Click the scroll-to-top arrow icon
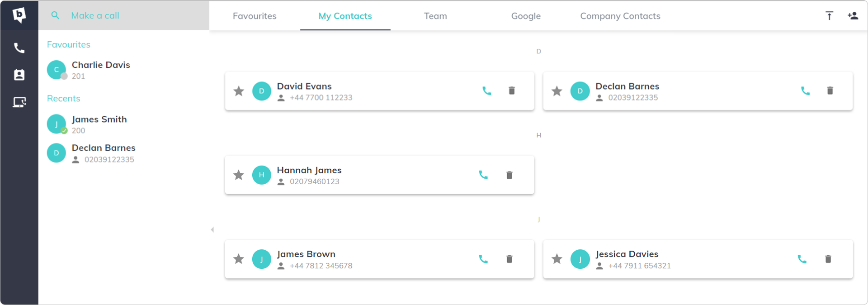The height and width of the screenshot is (305, 868). [829, 16]
